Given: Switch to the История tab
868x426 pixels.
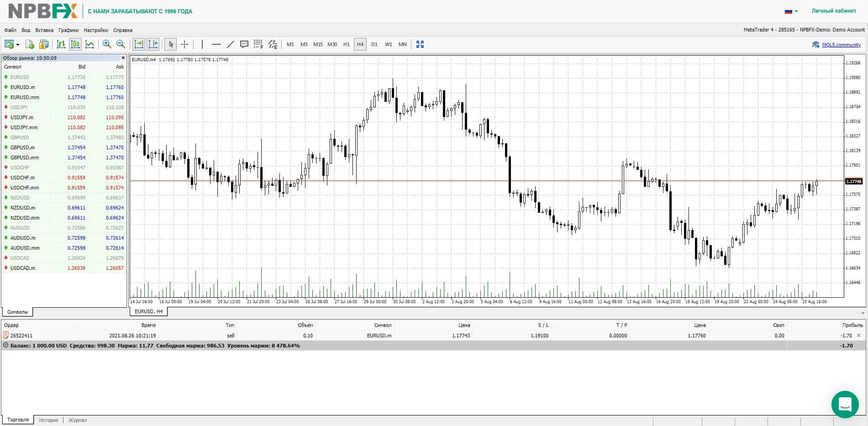Looking at the screenshot, I should 48,420.
